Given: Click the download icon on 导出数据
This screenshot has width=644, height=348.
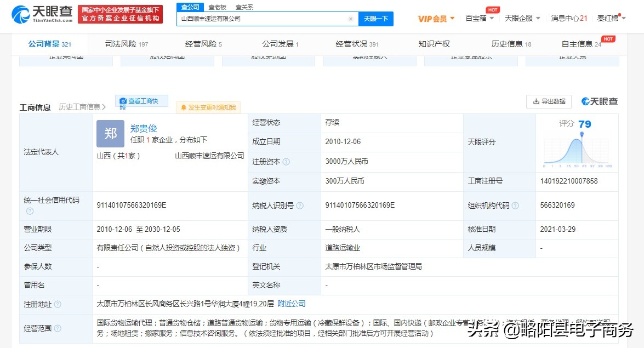Looking at the screenshot, I should pos(535,101).
